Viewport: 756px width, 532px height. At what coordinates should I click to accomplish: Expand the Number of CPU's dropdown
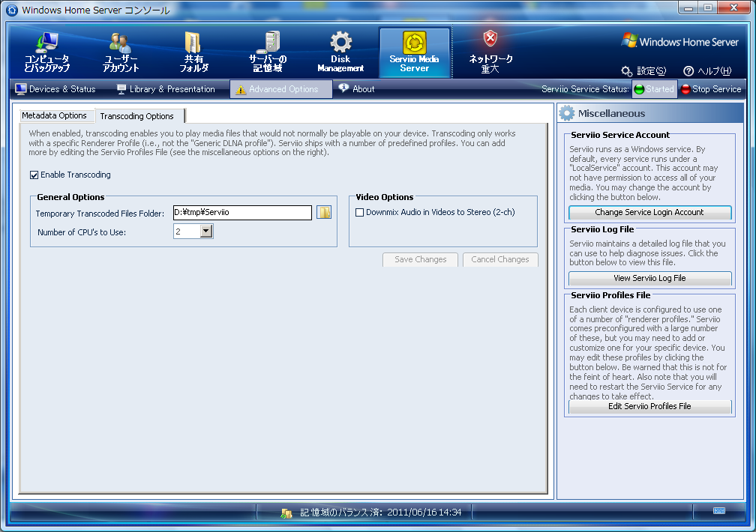coord(206,232)
